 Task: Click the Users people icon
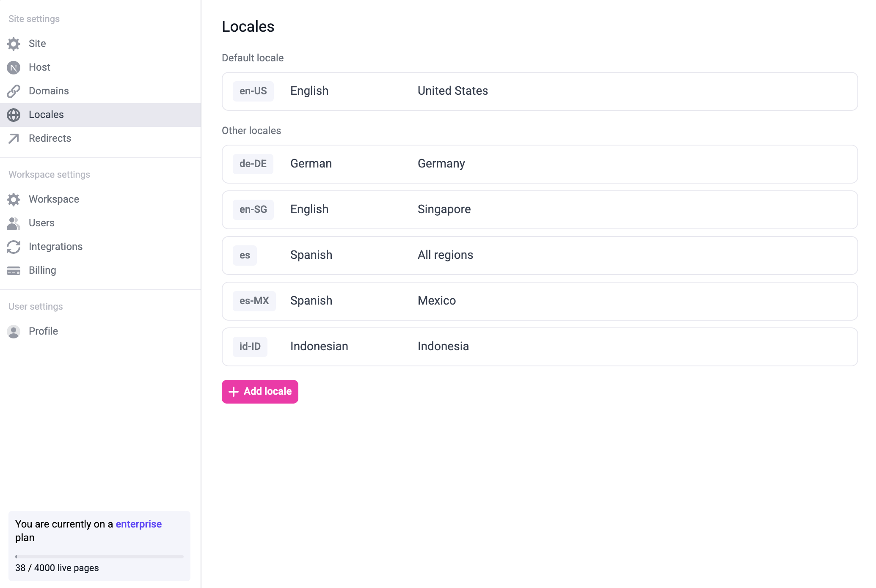tap(14, 223)
